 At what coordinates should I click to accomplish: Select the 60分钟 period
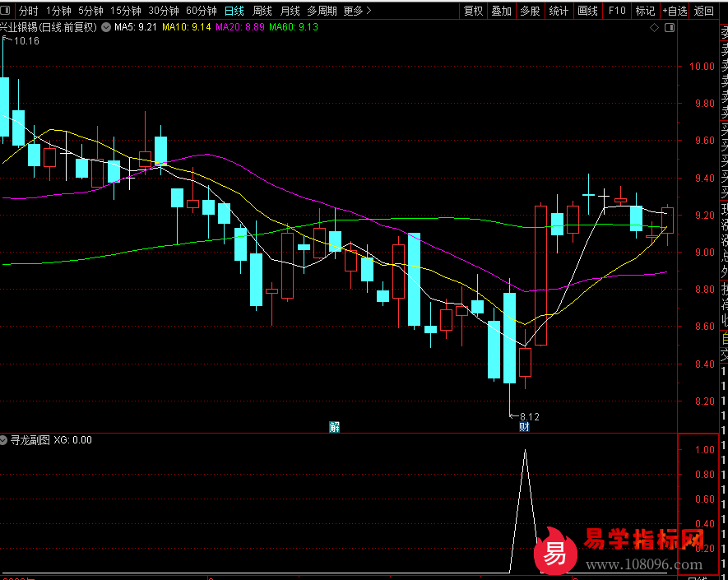click(201, 11)
